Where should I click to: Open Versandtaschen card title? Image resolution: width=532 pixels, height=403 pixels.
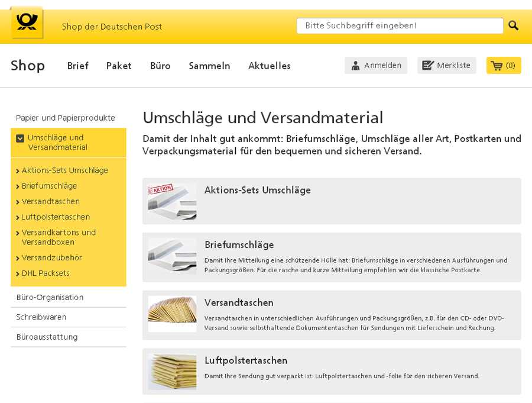[239, 302]
